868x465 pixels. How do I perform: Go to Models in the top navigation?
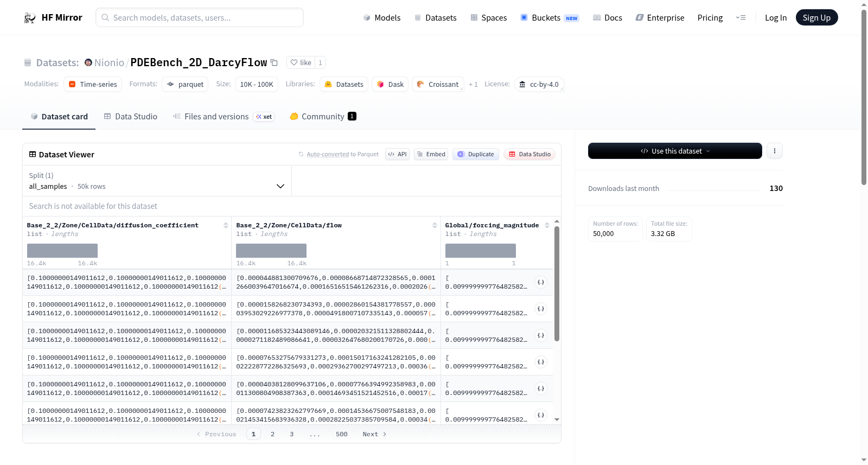coord(382,17)
